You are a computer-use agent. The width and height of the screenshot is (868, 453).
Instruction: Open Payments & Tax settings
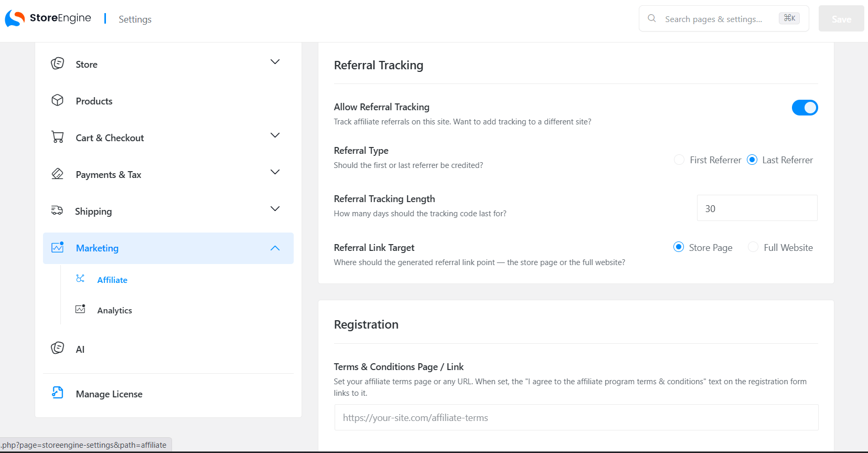pyautogui.click(x=168, y=174)
